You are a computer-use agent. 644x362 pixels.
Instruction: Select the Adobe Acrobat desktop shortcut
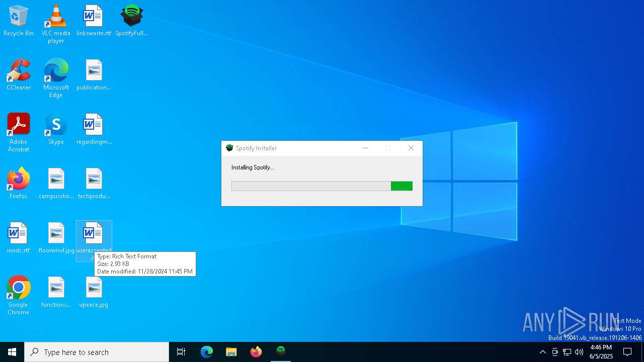[19, 133]
